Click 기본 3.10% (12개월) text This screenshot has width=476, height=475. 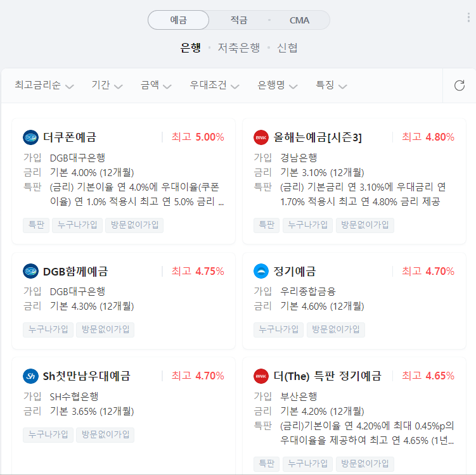point(322,173)
